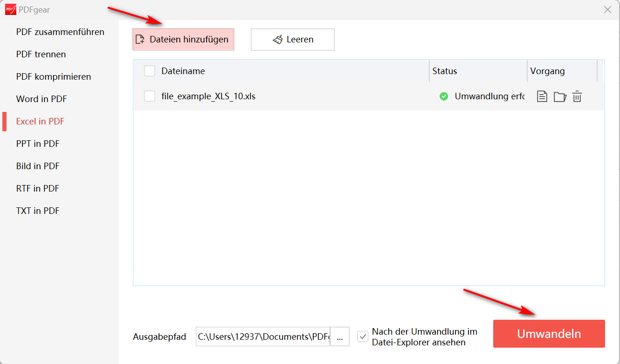Uncheck 'Nach der Umwandlung im Datei-Explorer ansehen'

pos(363,336)
